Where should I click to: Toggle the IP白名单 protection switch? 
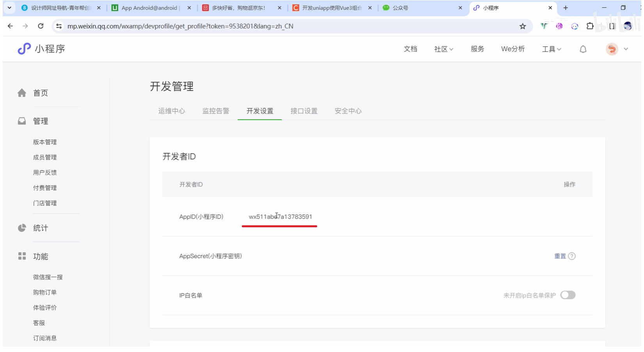point(568,295)
